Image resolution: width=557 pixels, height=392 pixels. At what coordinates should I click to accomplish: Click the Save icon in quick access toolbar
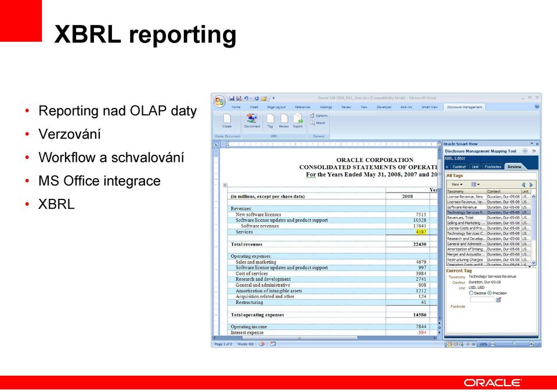click(x=232, y=99)
